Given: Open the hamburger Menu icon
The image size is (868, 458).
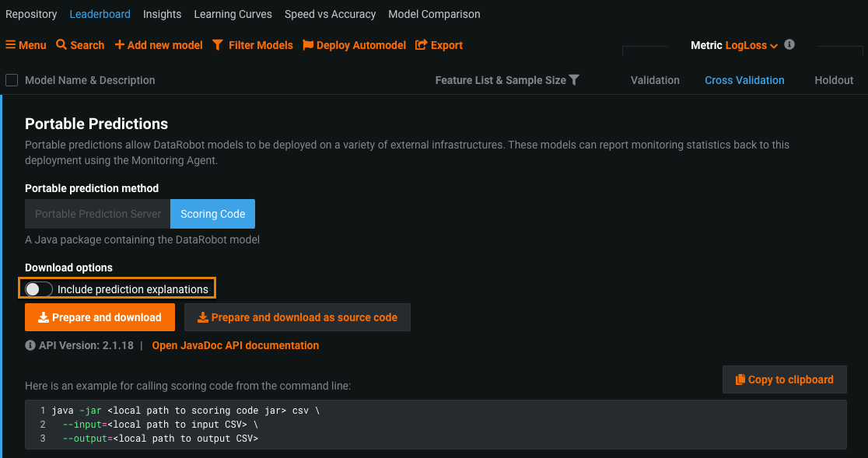Looking at the screenshot, I should [x=11, y=45].
